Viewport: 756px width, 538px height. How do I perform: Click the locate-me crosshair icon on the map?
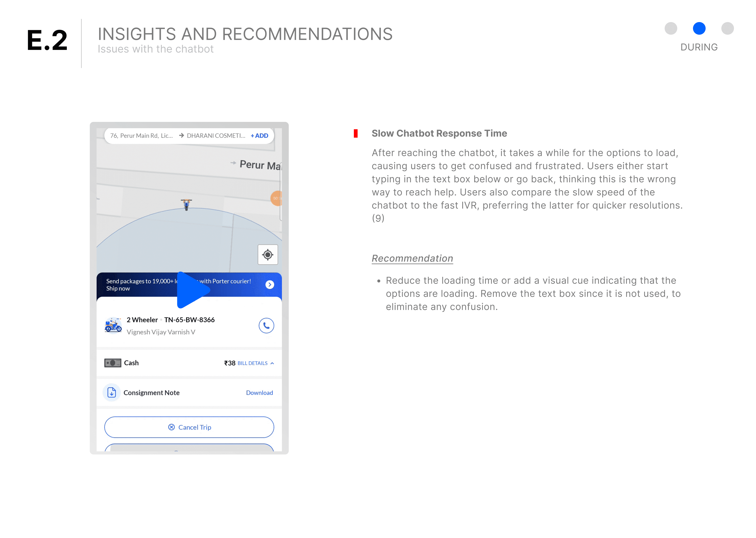pyautogui.click(x=267, y=255)
